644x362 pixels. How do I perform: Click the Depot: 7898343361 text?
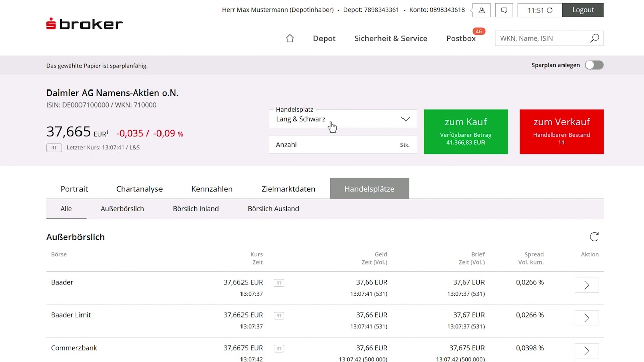click(x=371, y=10)
